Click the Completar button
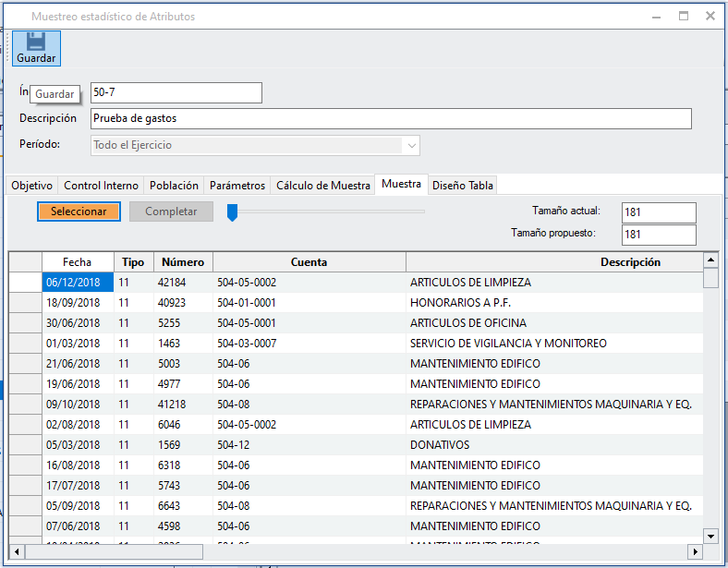 pos(171,211)
